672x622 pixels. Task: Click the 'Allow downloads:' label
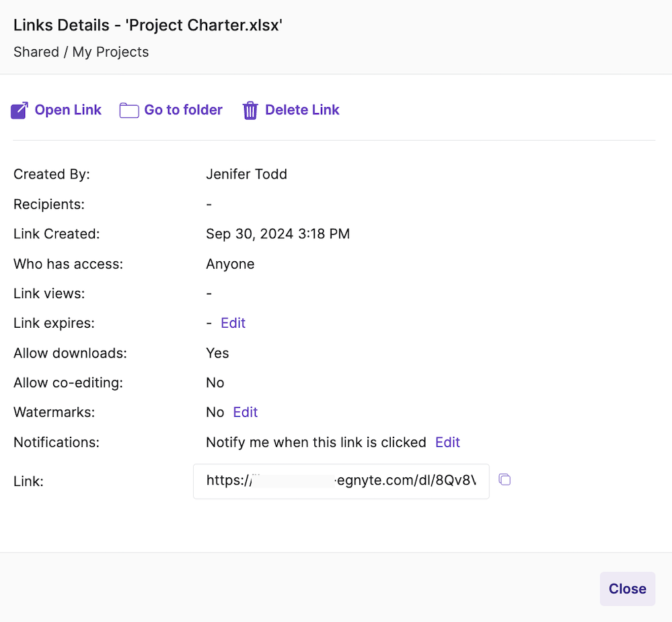tap(70, 353)
